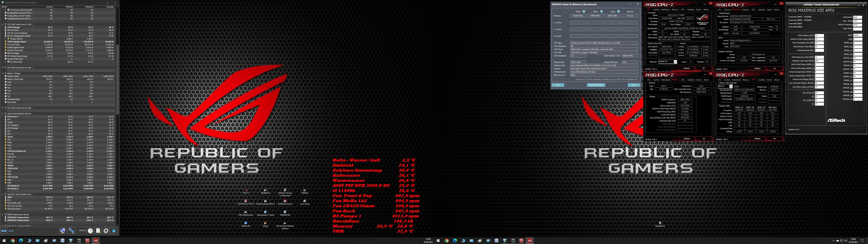Reset sensor min/max with clock icon
Image resolution: width=868 pixels, height=244 pixels.
coord(90,231)
